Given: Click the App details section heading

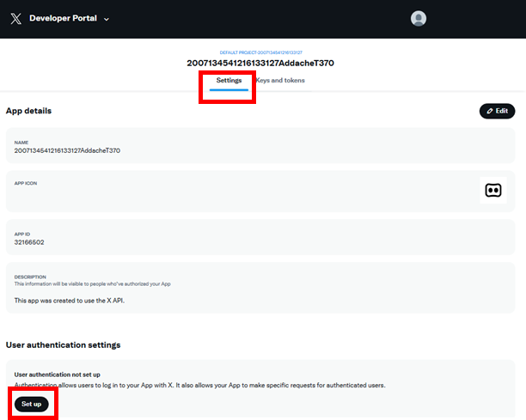Looking at the screenshot, I should tap(29, 111).
